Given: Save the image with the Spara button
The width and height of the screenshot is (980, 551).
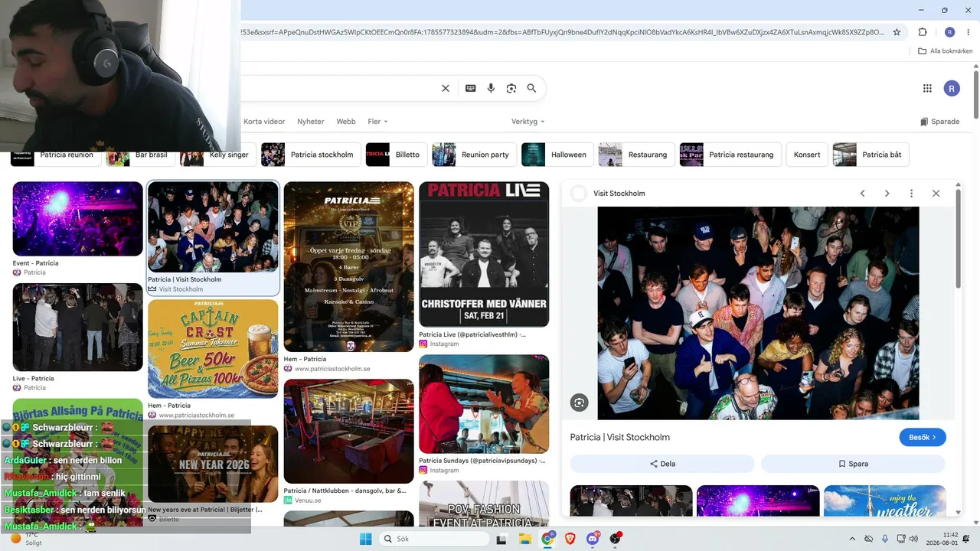Looking at the screenshot, I should [x=853, y=464].
